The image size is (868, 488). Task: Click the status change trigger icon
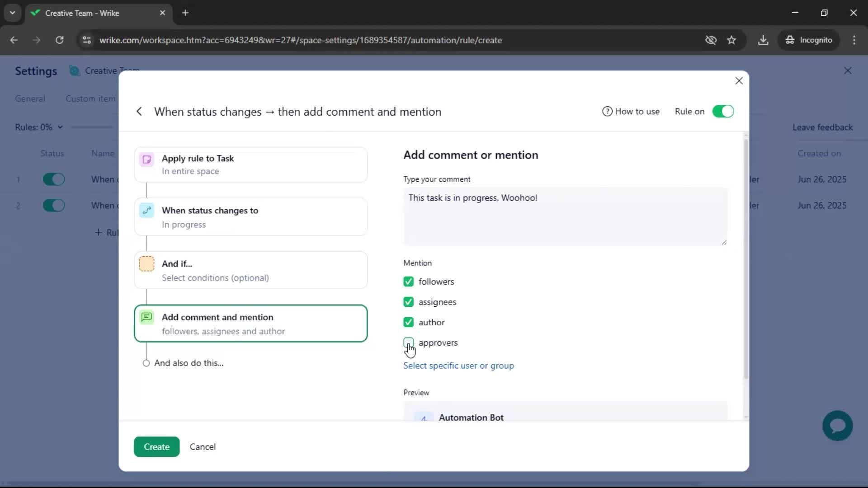click(x=146, y=211)
